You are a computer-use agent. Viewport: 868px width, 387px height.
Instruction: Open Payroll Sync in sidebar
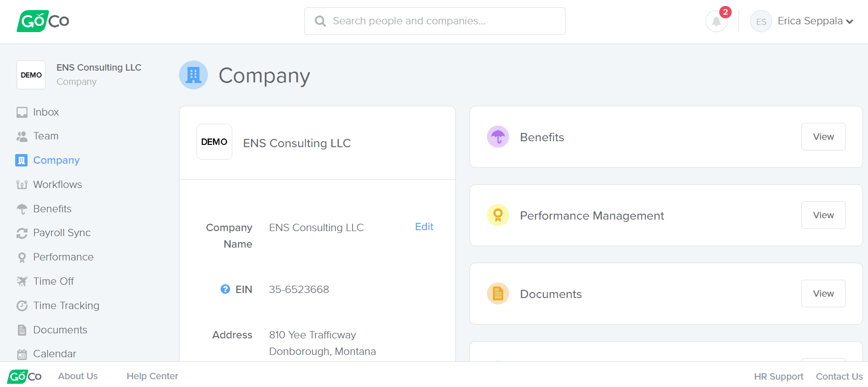pyautogui.click(x=62, y=233)
